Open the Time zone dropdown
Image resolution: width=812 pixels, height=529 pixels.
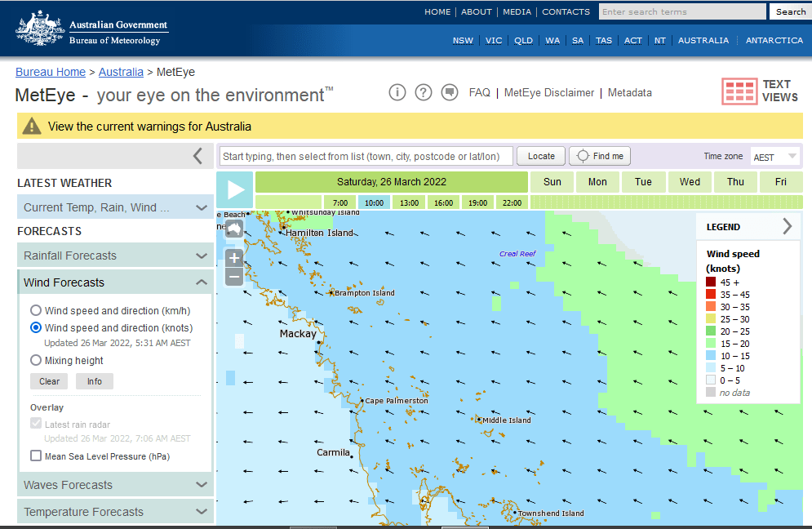(x=774, y=157)
